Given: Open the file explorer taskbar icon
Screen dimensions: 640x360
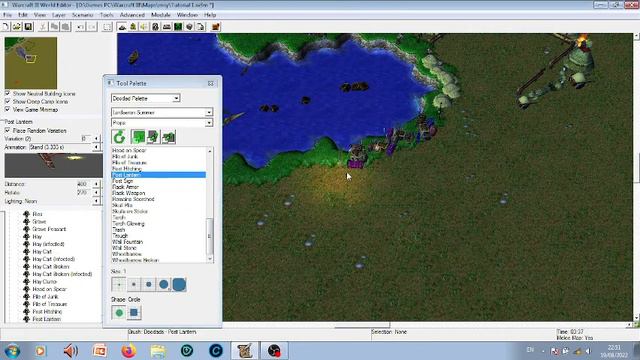Looking at the screenshot, I should [158, 351].
